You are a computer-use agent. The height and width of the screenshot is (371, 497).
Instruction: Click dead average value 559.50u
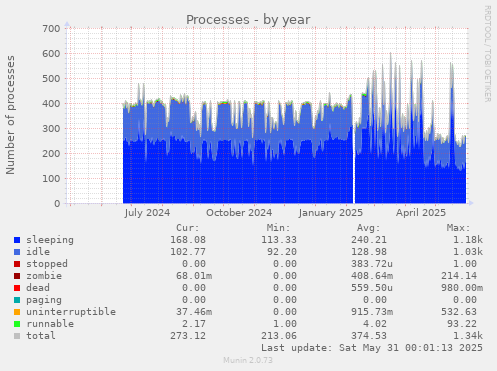coord(372,288)
